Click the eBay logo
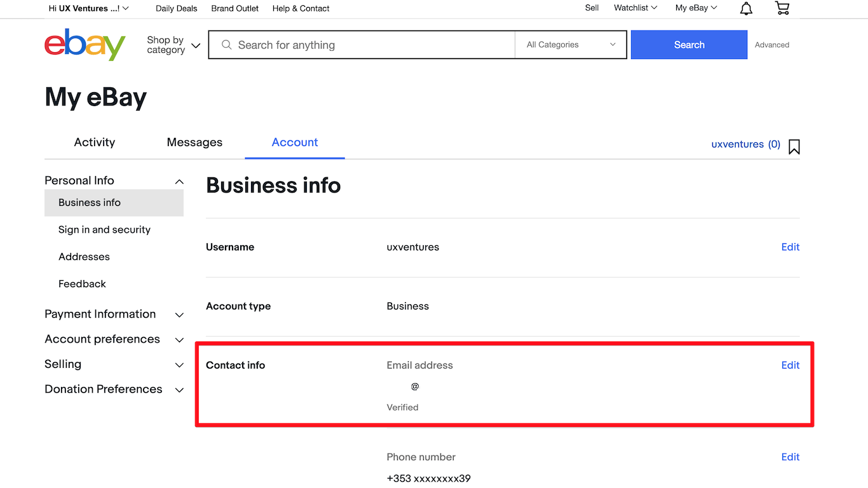This screenshot has height=488, width=868. (85, 44)
